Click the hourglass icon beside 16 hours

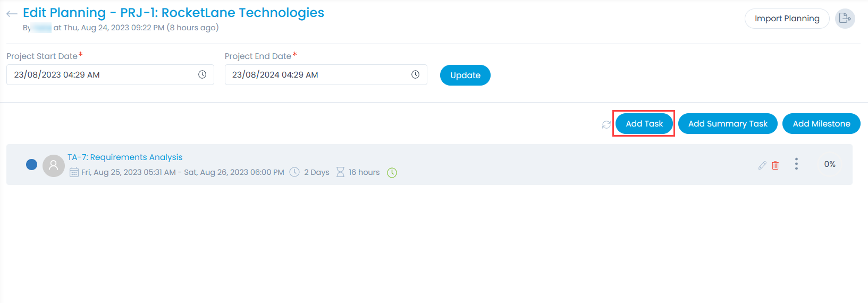(340, 172)
